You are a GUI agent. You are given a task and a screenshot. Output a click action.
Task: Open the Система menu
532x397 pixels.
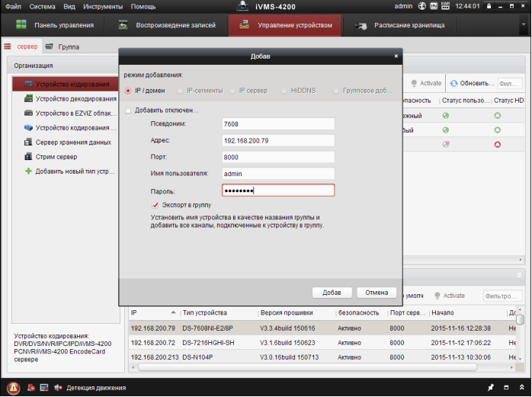coord(42,6)
